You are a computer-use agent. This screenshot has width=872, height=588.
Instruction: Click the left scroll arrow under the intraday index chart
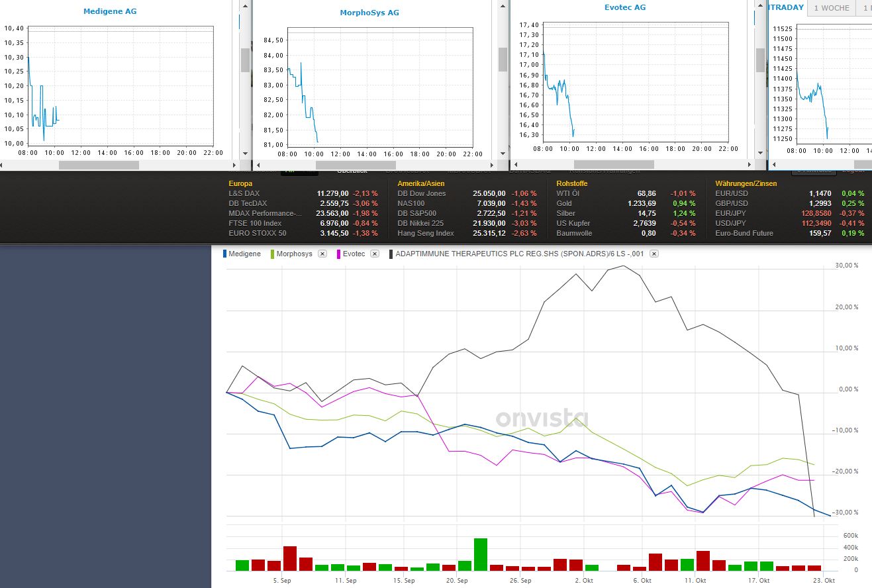(x=773, y=165)
